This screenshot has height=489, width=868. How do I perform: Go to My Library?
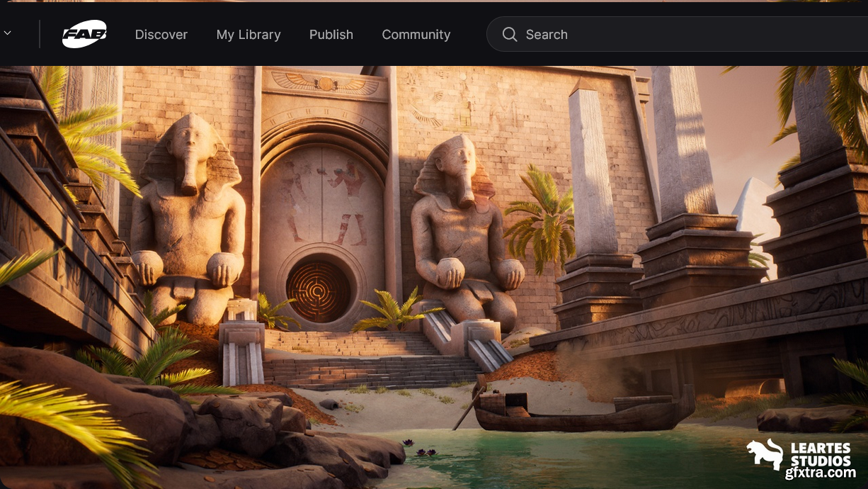(x=248, y=34)
